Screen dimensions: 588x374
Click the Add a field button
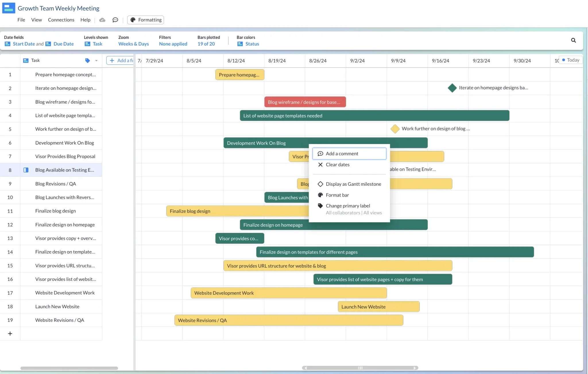121,60
